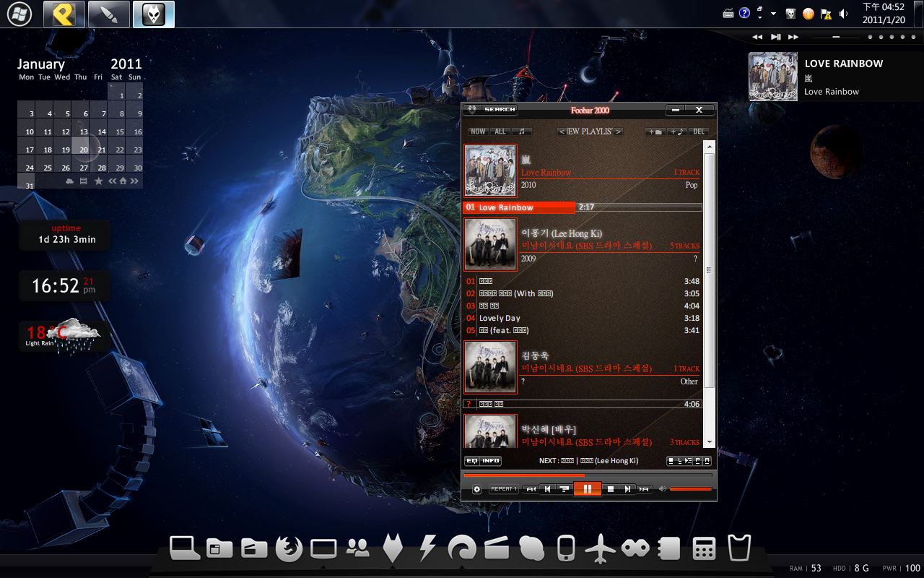Click play/pause in top-right mini player

click(x=776, y=37)
